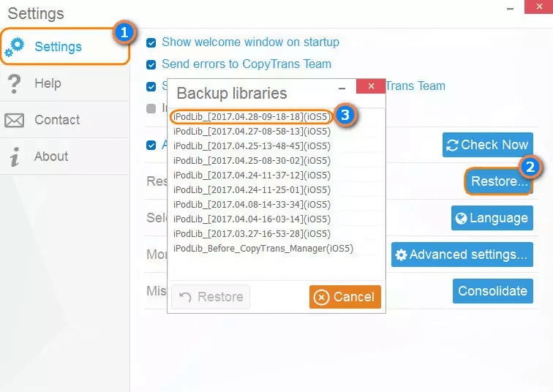Click Restore button in Backup libraries dialog
The image size is (553, 392).
pos(211,297)
